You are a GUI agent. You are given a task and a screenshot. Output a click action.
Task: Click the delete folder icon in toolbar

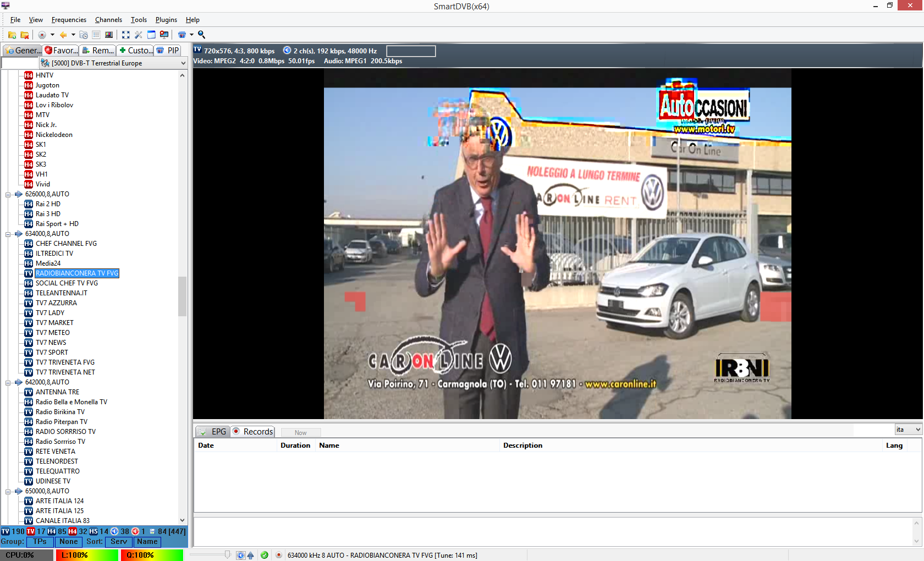pos(25,35)
